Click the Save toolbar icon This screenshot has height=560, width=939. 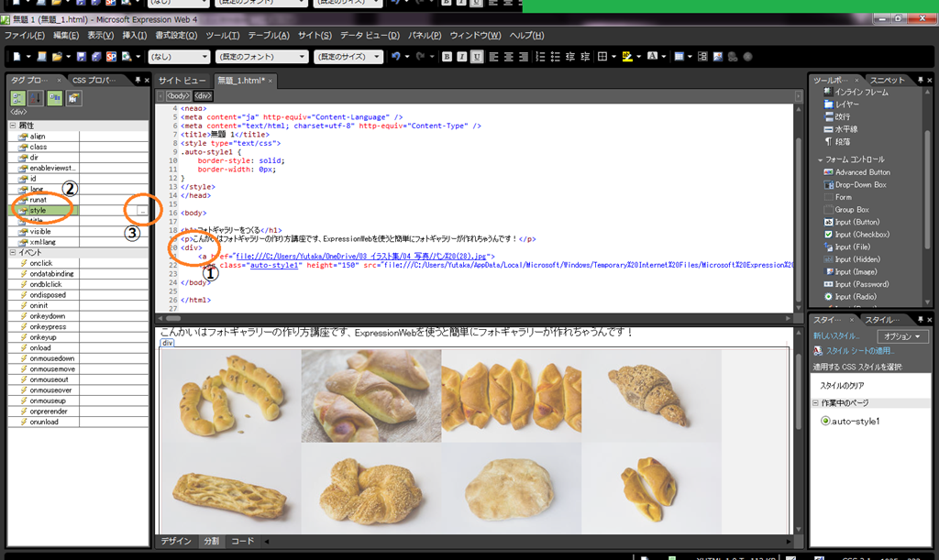[82, 57]
